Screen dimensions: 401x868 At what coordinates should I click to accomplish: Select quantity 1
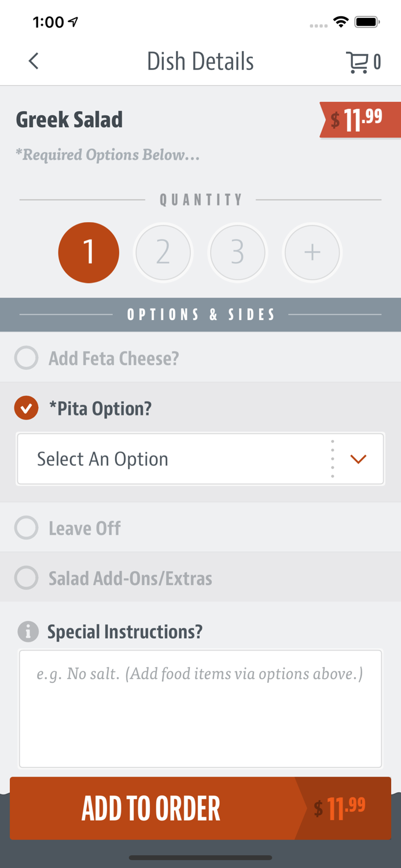click(89, 252)
